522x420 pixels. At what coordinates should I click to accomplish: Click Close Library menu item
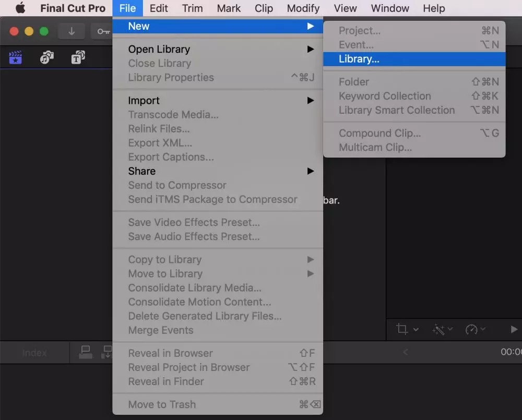click(218, 63)
